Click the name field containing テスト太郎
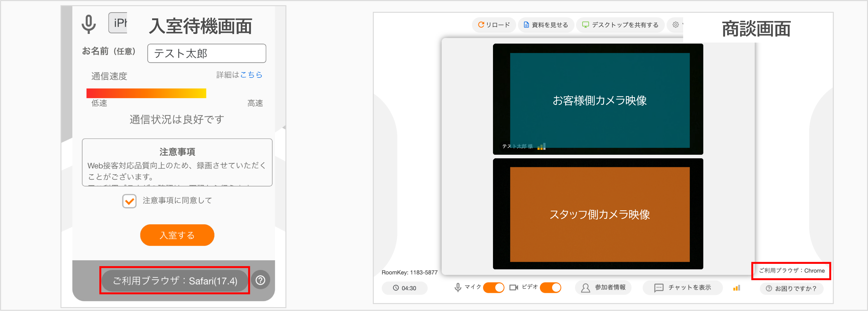The width and height of the screenshot is (868, 311). tap(207, 53)
